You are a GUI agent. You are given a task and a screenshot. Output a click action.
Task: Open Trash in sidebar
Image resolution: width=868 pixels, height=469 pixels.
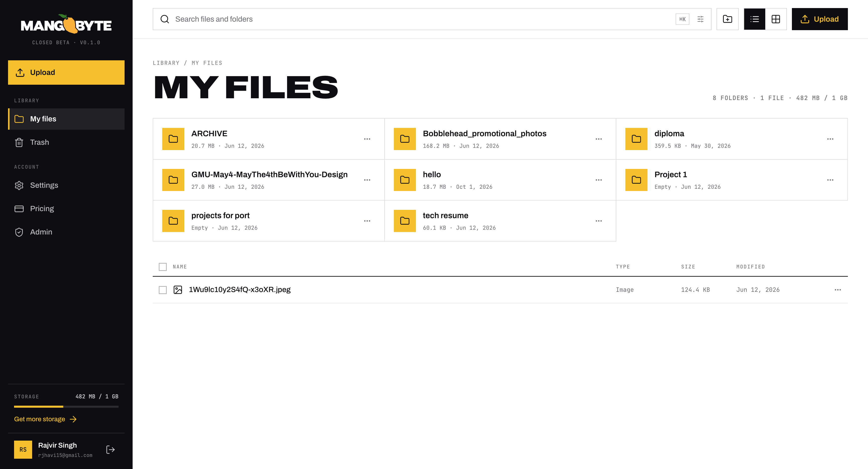(x=66, y=142)
